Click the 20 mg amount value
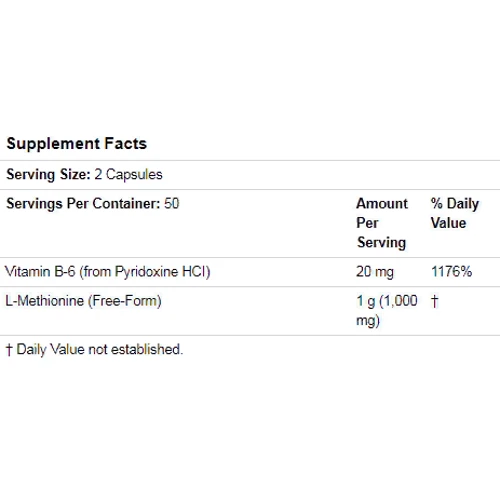The width and height of the screenshot is (500, 500). point(375,272)
